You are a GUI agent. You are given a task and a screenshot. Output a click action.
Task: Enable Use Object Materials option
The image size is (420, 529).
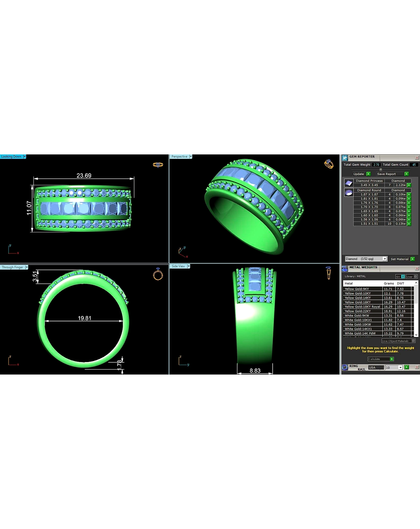click(398, 341)
